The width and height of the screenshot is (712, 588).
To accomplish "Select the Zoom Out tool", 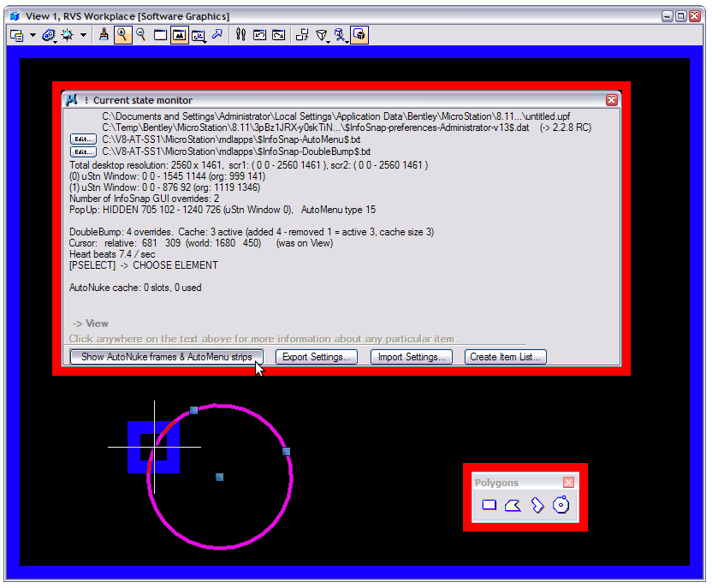I will 140,35.
